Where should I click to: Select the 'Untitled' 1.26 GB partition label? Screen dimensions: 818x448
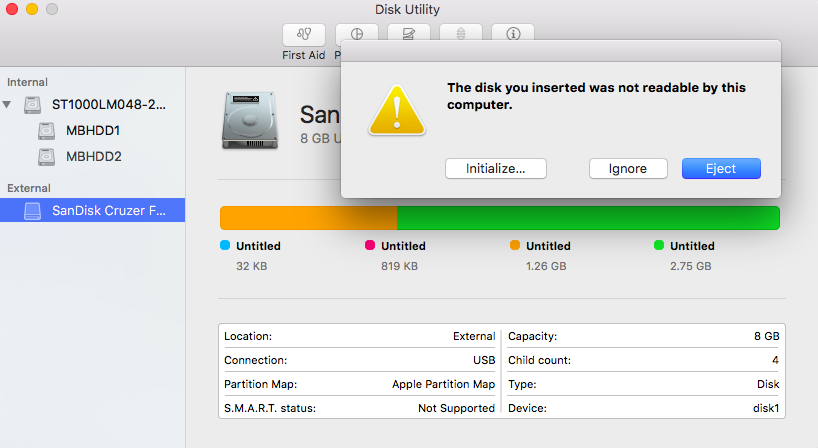pos(548,246)
